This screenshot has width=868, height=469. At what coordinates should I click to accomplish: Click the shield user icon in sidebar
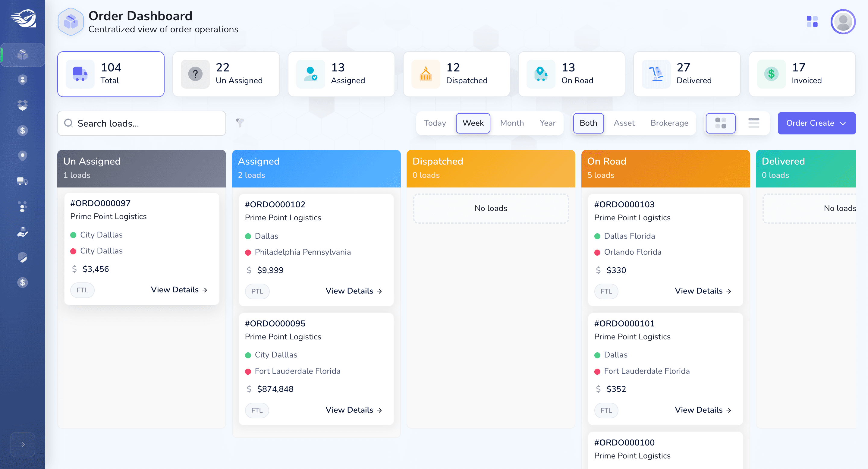click(23, 80)
